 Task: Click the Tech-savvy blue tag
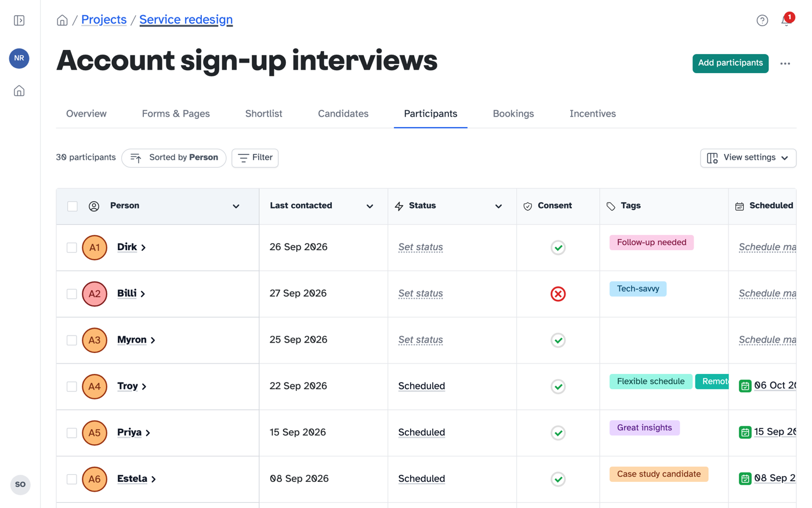(638, 289)
